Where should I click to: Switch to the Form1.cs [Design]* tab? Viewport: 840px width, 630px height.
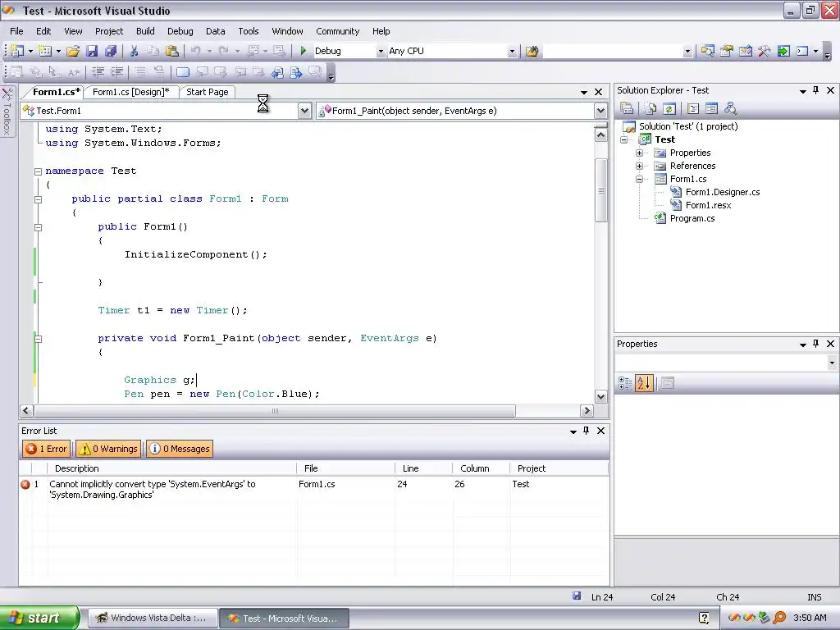130,92
